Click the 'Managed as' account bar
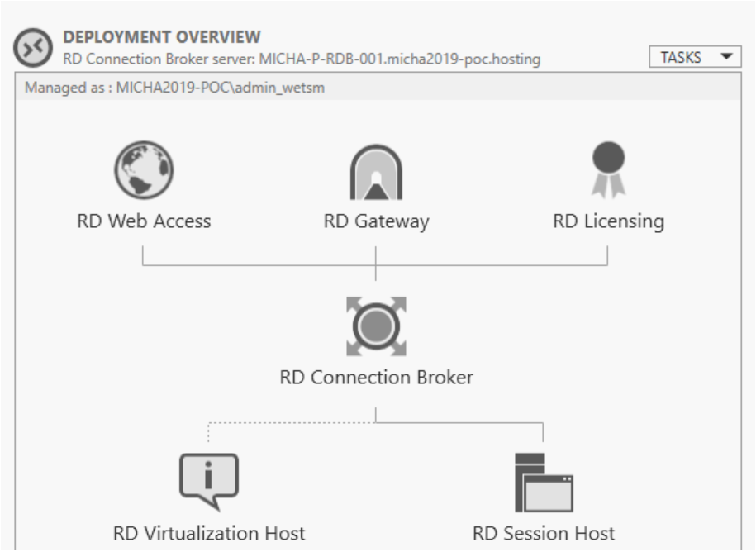Viewport: 756px width, 552px height. pyautogui.click(x=175, y=88)
